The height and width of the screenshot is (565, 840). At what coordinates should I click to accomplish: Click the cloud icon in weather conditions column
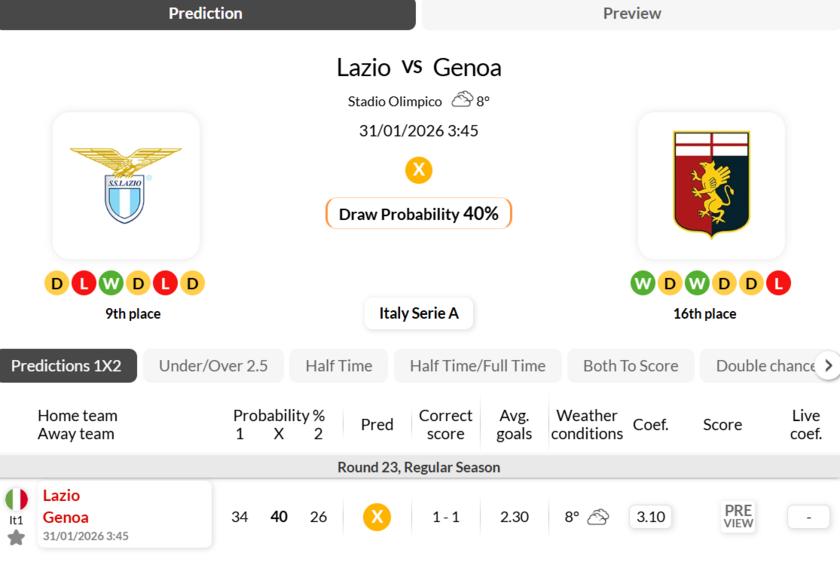598,517
